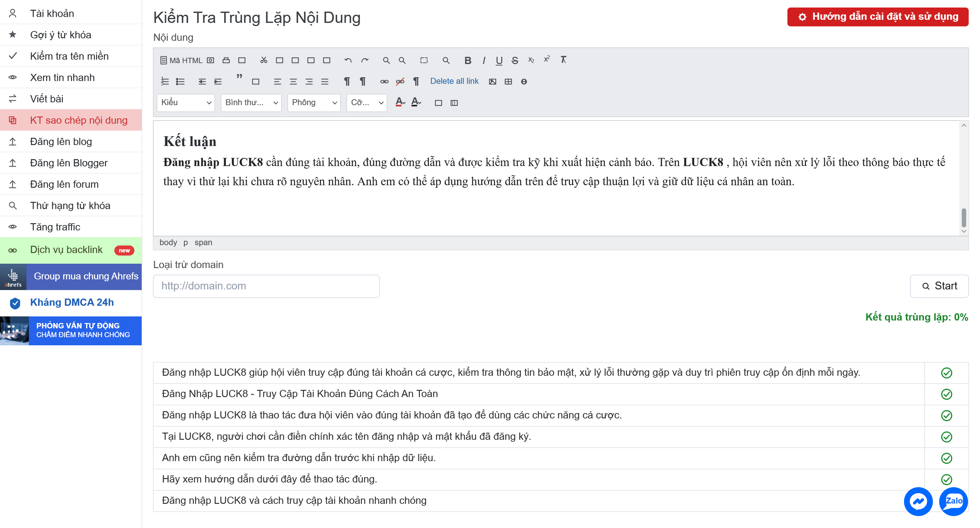Open Dịch vụ backlink menu item

(x=71, y=250)
